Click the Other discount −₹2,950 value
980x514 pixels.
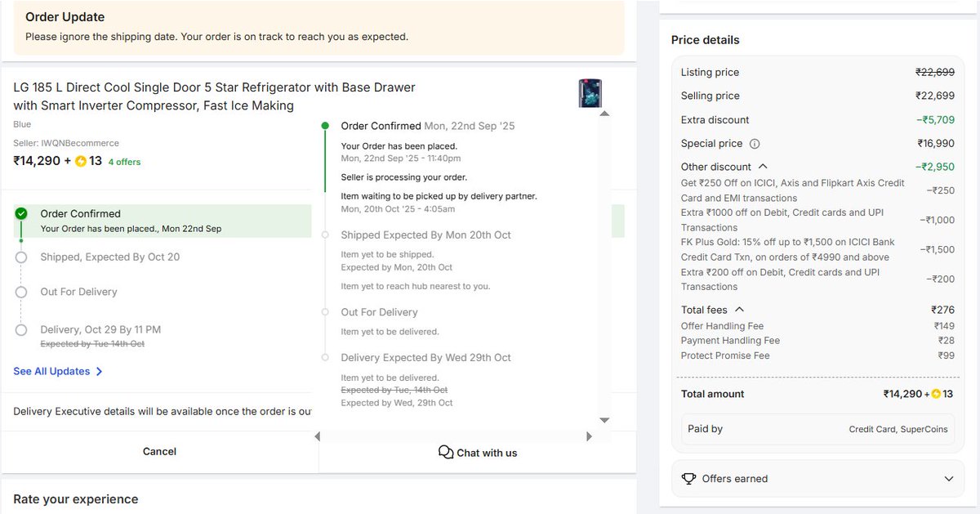[x=935, y=167]
